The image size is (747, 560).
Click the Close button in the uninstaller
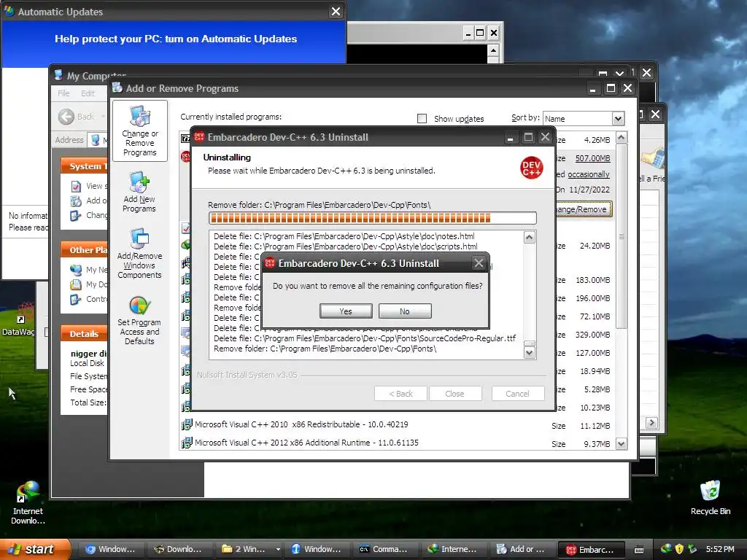(455, 394)
